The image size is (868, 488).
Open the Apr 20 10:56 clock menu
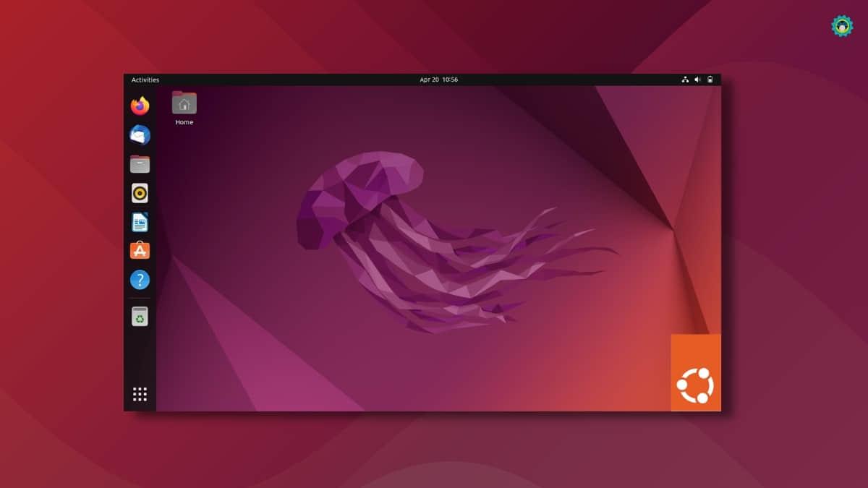tap(438, 80)
